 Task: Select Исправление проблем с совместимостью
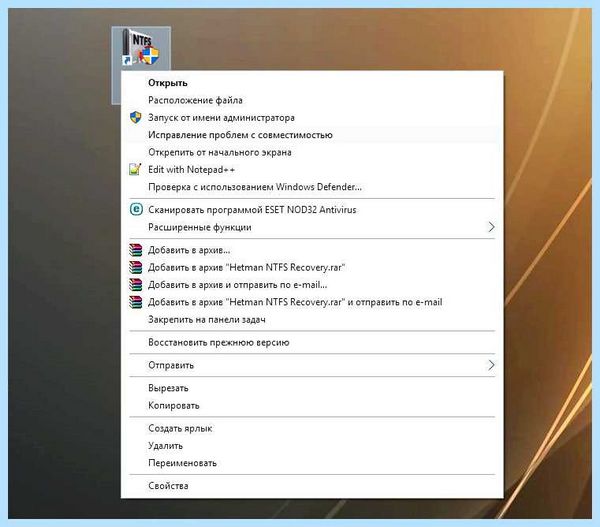312,135
